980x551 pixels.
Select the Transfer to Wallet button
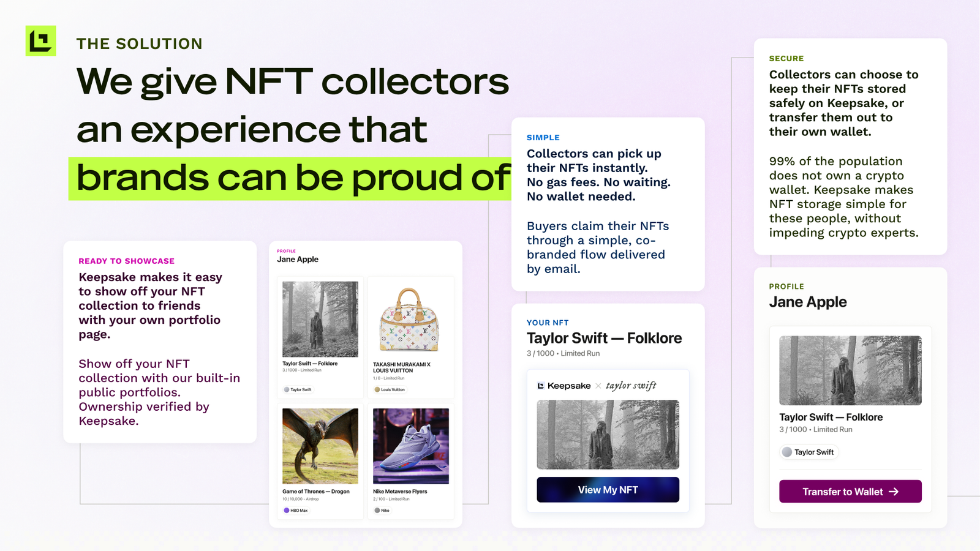click(x=850, y=492)
